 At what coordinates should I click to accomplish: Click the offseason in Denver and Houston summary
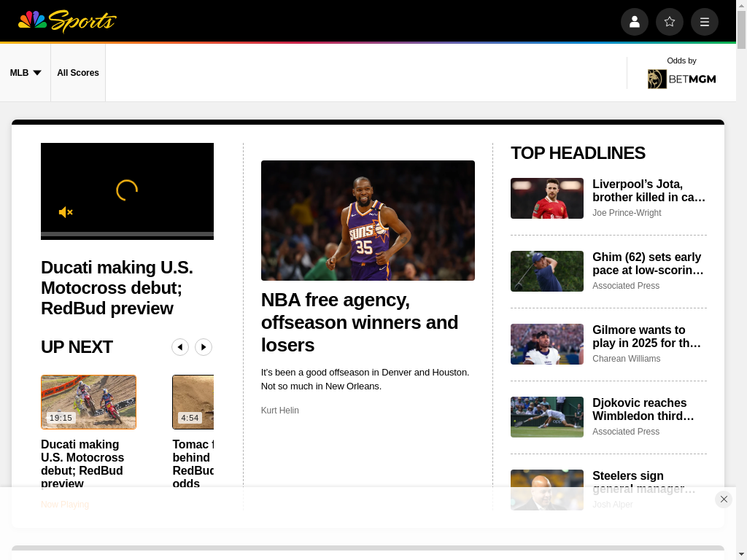coord(365,379)
